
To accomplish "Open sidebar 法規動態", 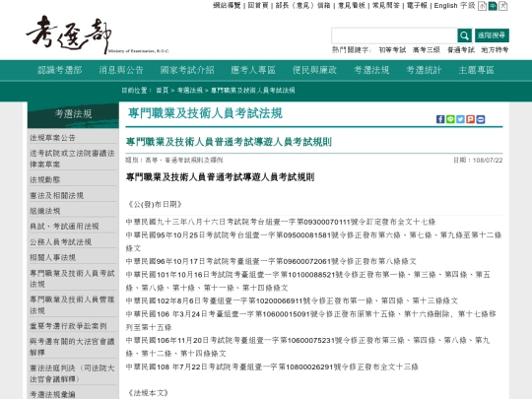I will click(x=44, y=180).
